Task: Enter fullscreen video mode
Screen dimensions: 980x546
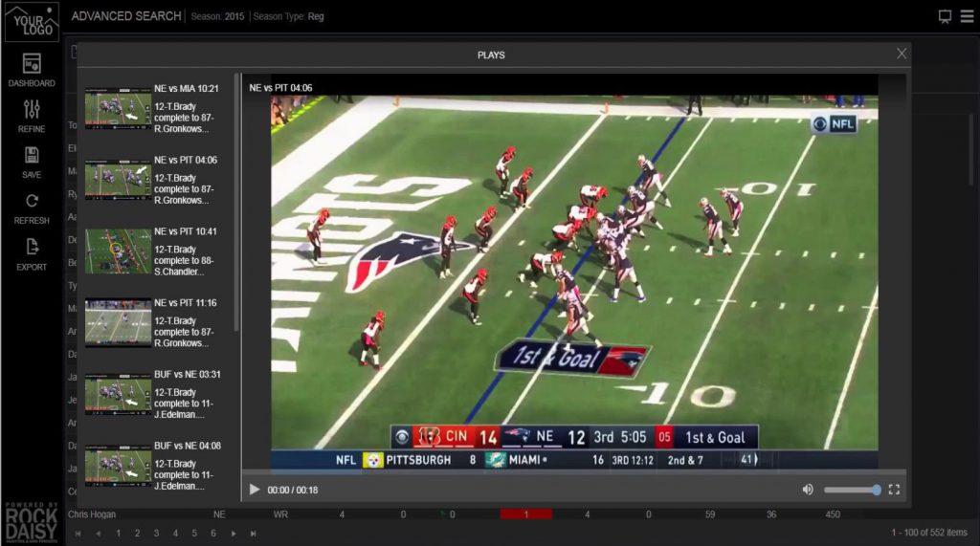Action: [894, 490]
